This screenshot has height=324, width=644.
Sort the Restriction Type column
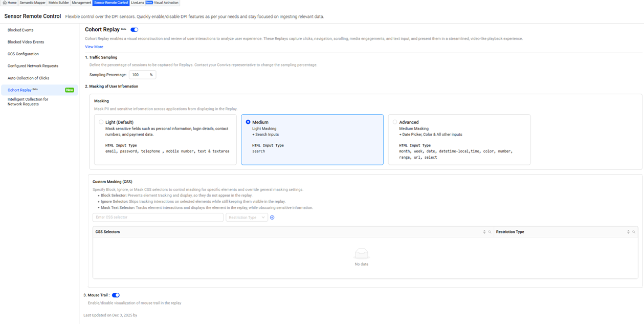pos(628,232)
